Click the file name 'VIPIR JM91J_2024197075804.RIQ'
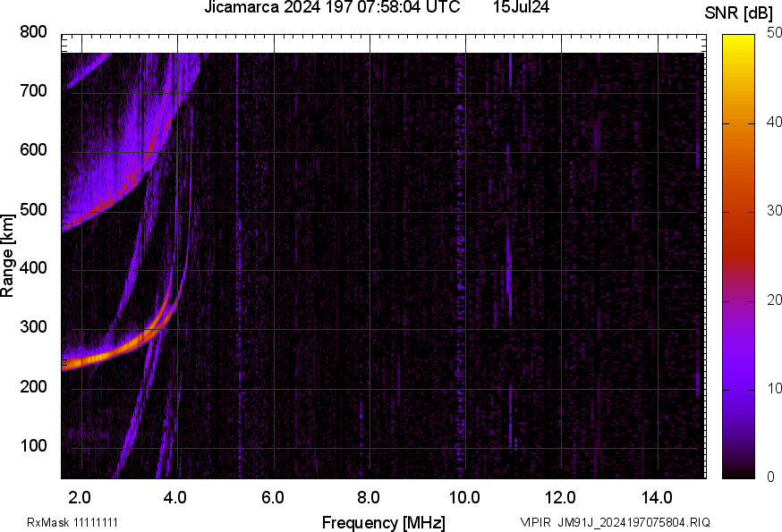This screenshot has width=782, height=532. click(615, 522)
